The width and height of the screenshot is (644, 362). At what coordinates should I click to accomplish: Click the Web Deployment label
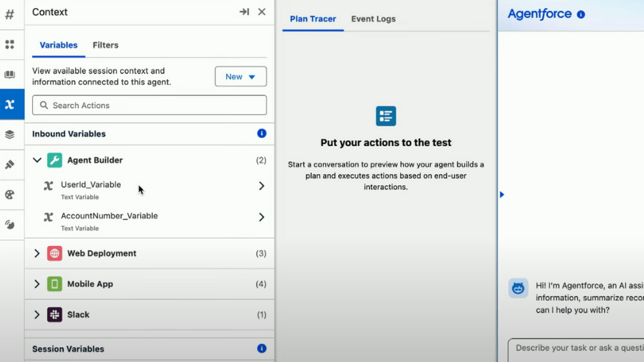click(x=102, y=253)
